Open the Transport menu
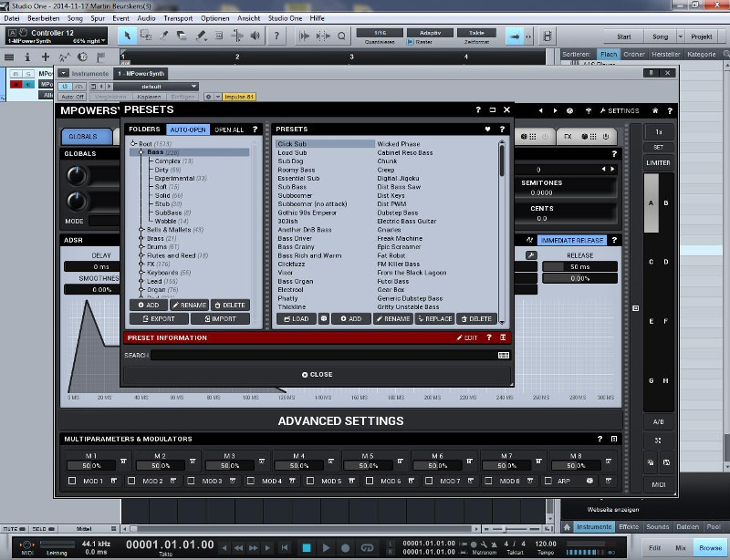 click(178, 18)
